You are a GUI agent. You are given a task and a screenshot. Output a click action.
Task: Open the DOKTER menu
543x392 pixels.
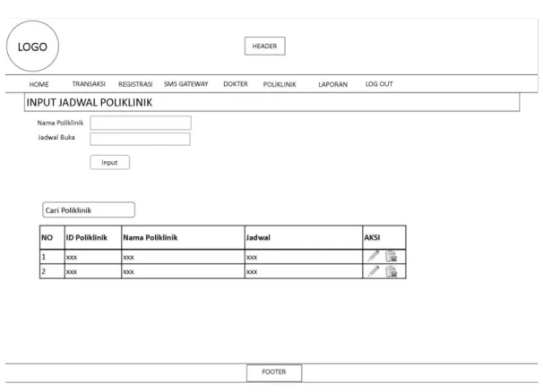coord(236,84)
